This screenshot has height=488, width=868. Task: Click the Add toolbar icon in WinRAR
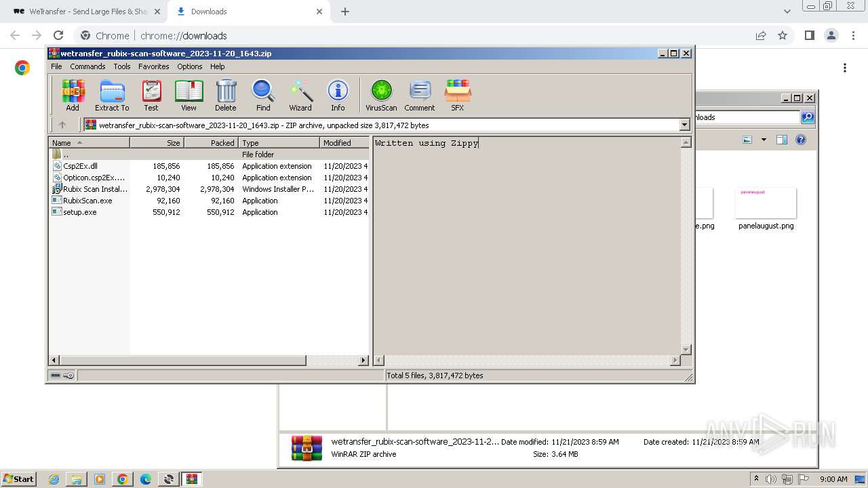coord(73,95)
